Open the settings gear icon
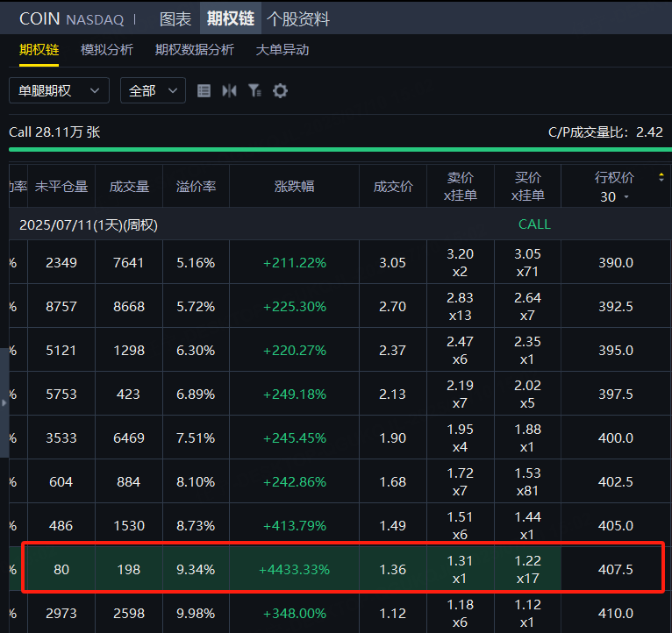 [280, 90]
